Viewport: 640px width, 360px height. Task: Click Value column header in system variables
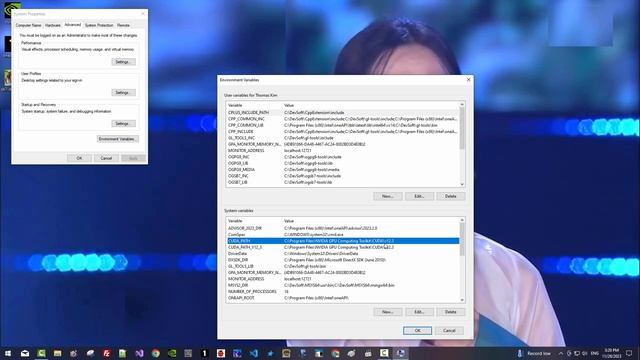pyautogui.click(x=371, y=221)
